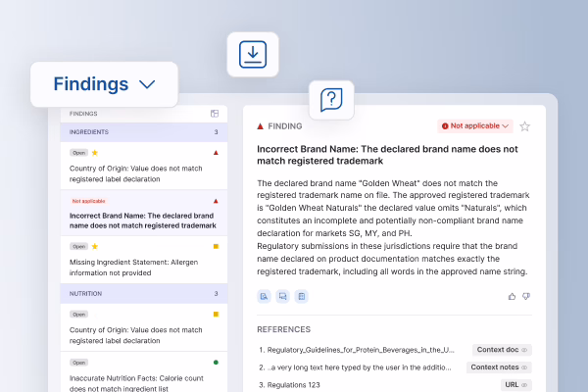Image resolution: width=588 pixels, height=392 pixels.
Task: Click the REFERENCES heading
Action: click(284, 329)
